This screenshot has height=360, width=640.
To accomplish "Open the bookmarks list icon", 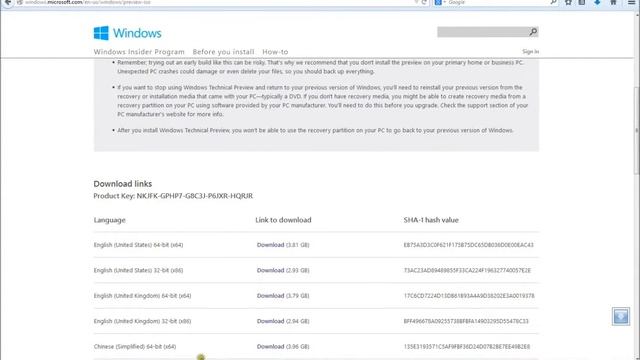I will point(582,2).
